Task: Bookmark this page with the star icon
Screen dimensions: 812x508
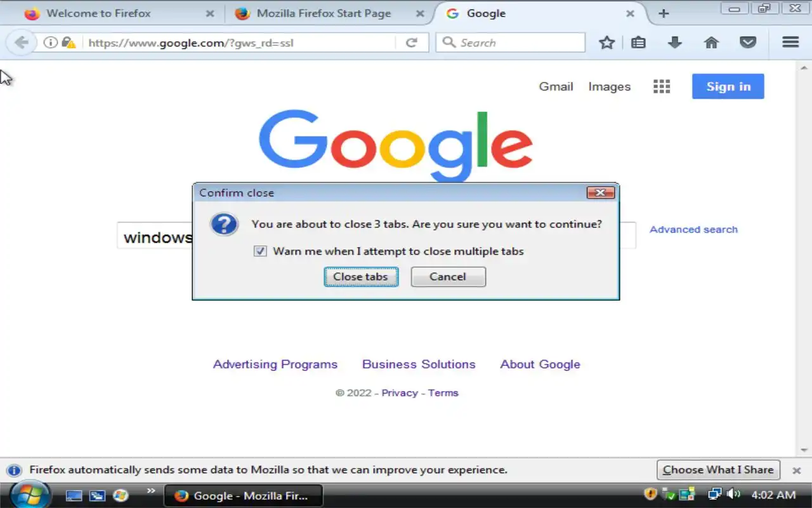Action: tap(606, 43)
